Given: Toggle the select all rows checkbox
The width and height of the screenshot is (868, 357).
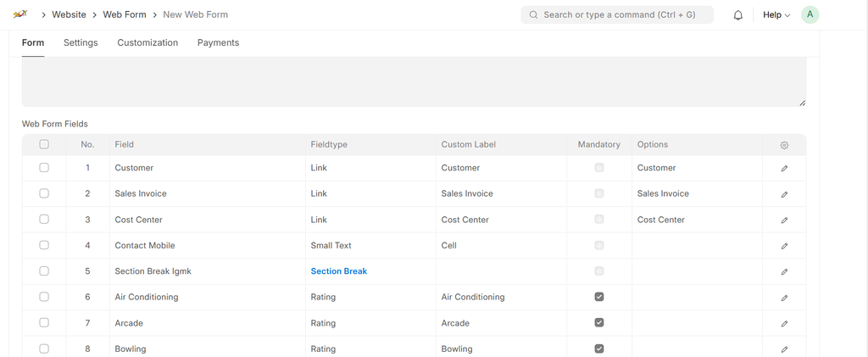Looking at the screenshot, I should (x=44, y=144).
